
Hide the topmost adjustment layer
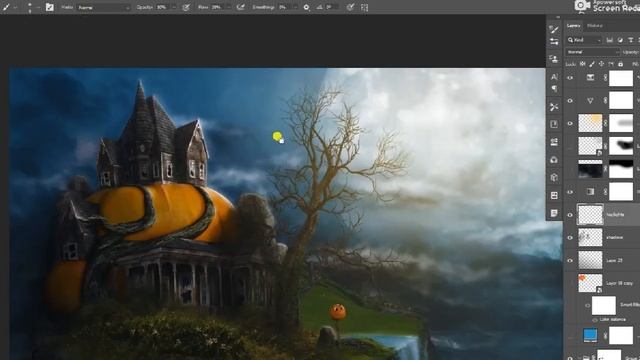pos(570,78)
